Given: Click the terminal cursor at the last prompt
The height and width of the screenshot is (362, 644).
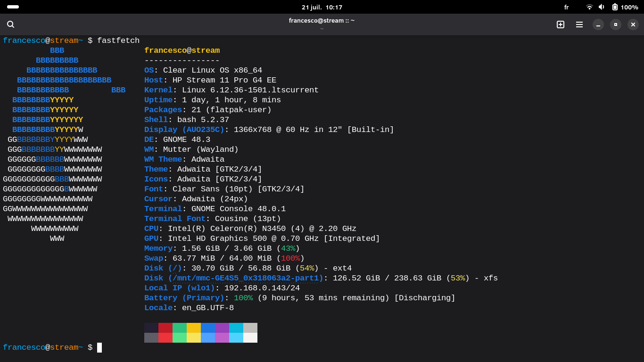Looking at the screenshot, I should click(99, 347).
